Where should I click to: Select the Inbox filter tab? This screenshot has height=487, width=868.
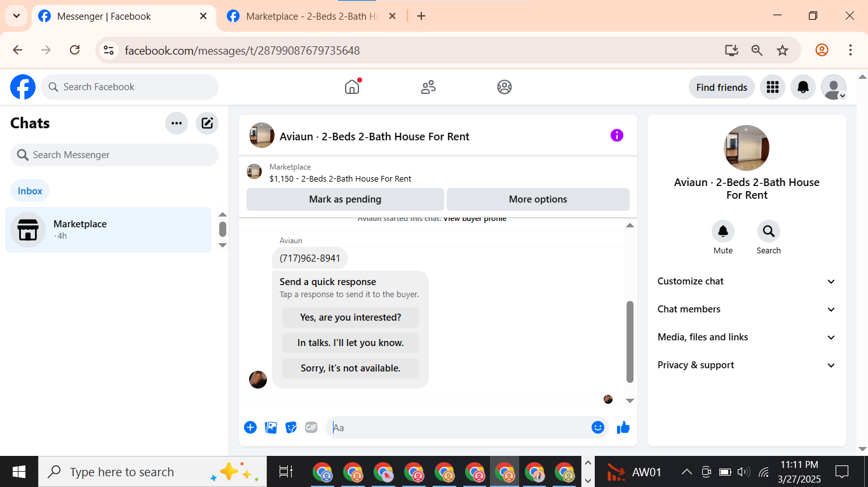pyautogui.click(x=30, y=190)
